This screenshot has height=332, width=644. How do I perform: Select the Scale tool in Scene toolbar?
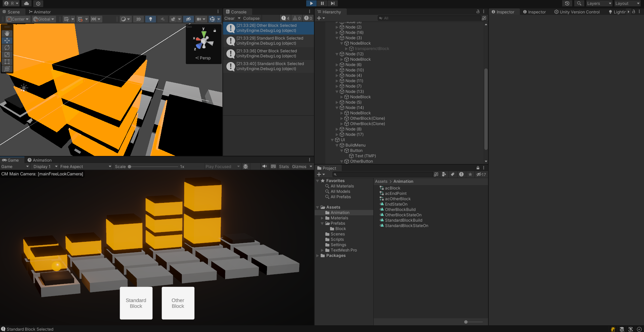[x=7, y=55]
